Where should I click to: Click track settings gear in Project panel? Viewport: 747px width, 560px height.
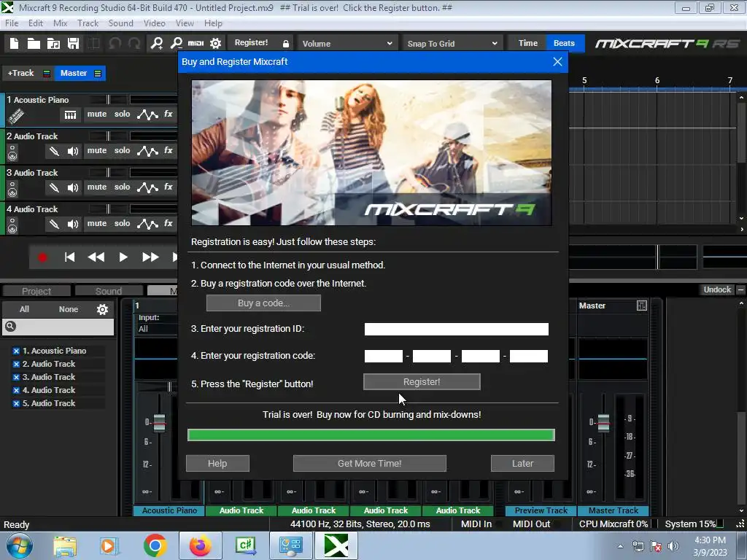102,309
